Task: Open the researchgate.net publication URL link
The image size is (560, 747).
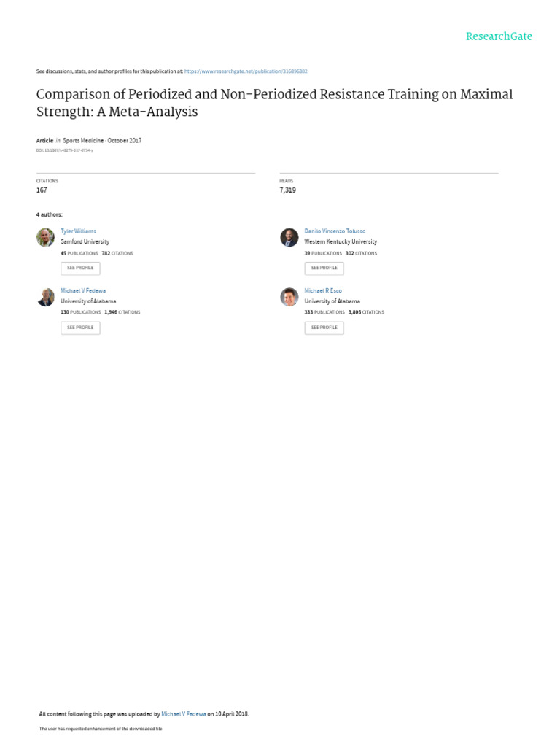Action: click(x=246, y=71)
